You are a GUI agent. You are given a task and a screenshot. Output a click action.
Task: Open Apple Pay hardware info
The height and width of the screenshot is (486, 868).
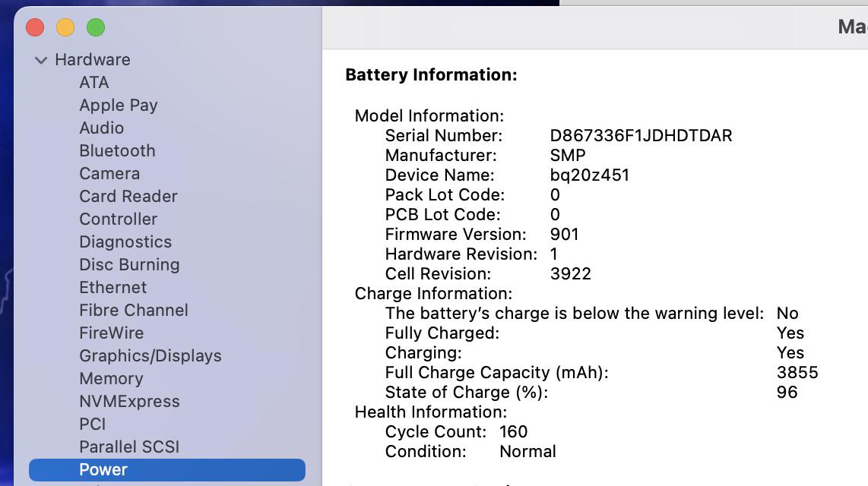[118, 105]
